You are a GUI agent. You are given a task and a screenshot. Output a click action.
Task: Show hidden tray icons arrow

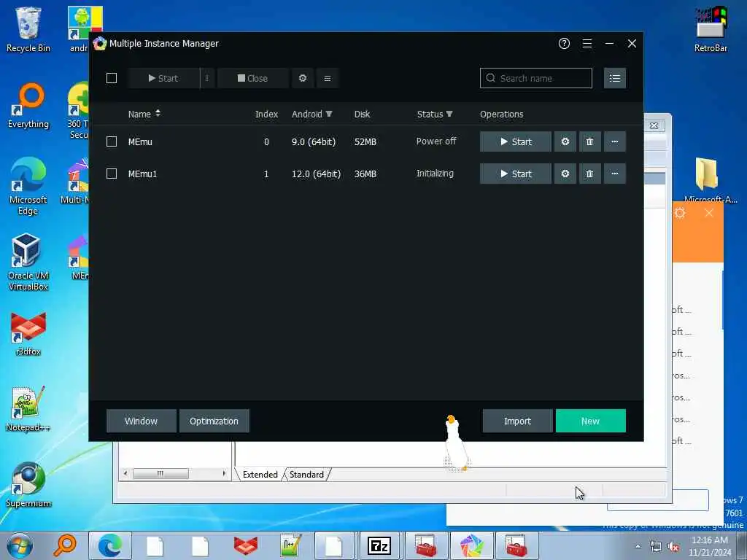point(638,547)
